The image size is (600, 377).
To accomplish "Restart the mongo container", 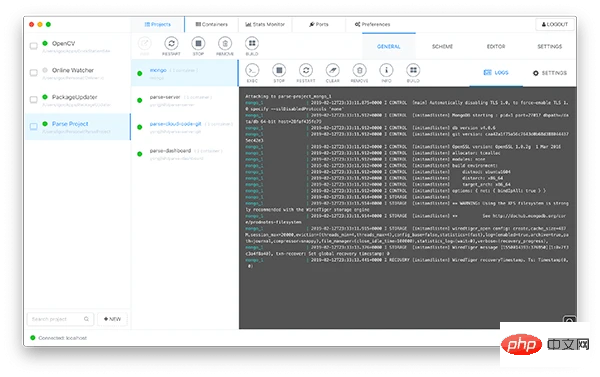I will (306, 70).
